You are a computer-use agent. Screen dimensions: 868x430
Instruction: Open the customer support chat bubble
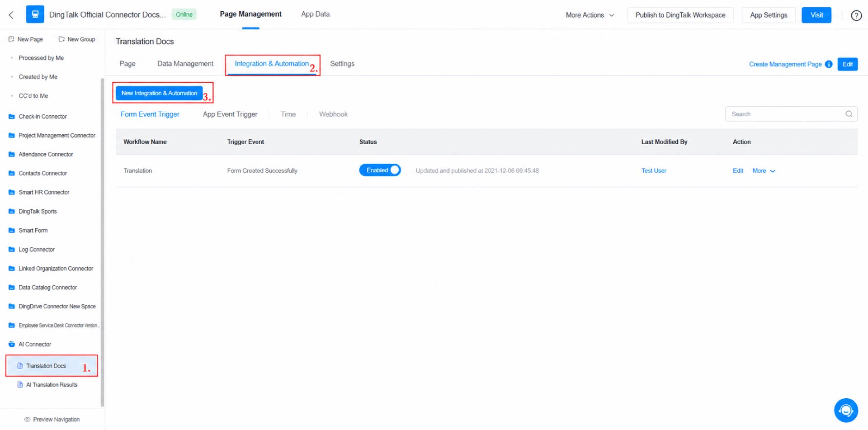pos(846,410)
